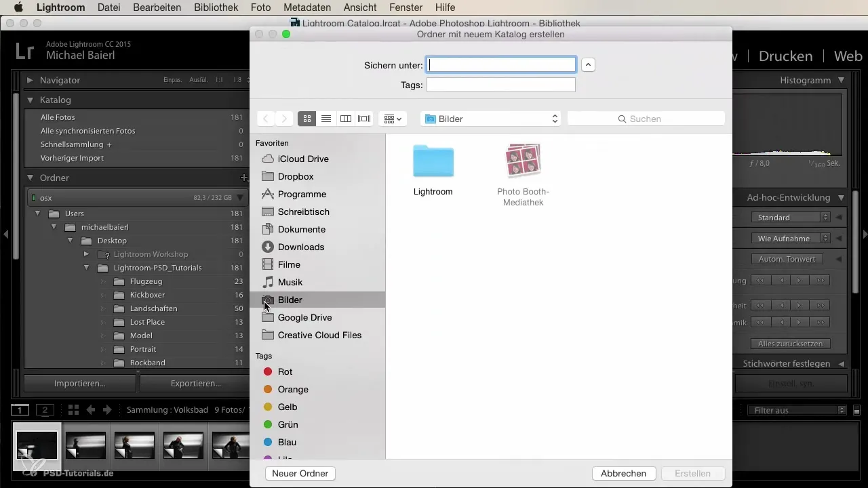Click the Erstellen button
The width and height of the screenshot is (868, 488).
click(693, 473)
